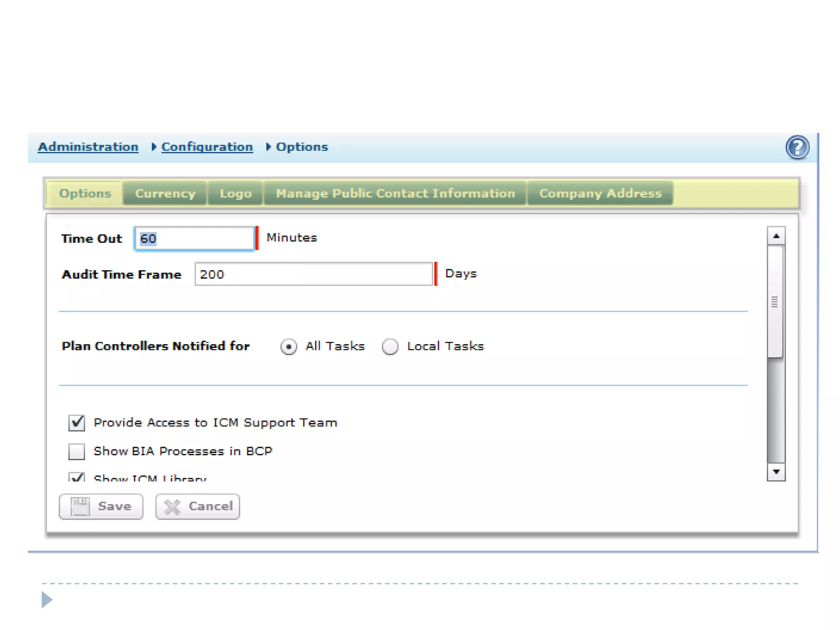The image size is (840, 630).
Task: Follow the Administration breadcrumb link
Action: click(88, 147)
